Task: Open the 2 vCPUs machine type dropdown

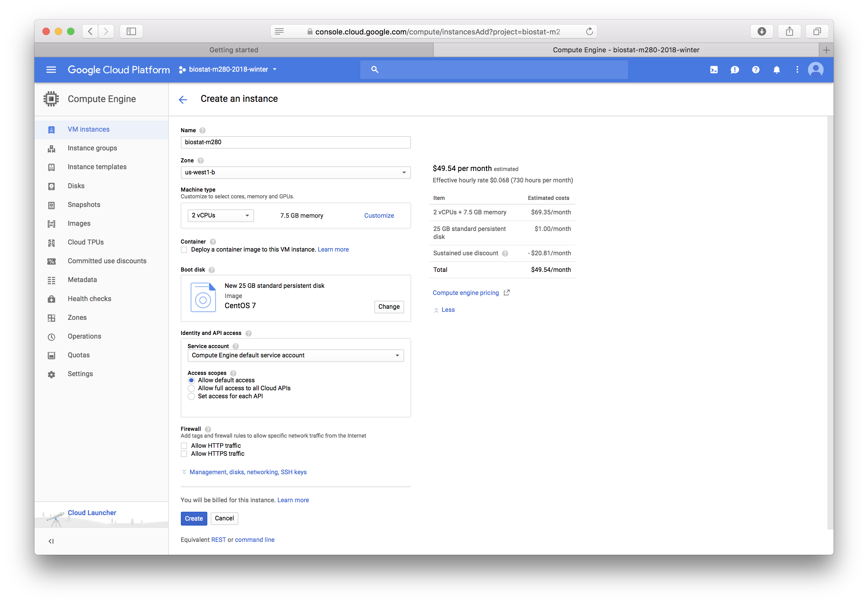Action: click(x=221, y=216)
